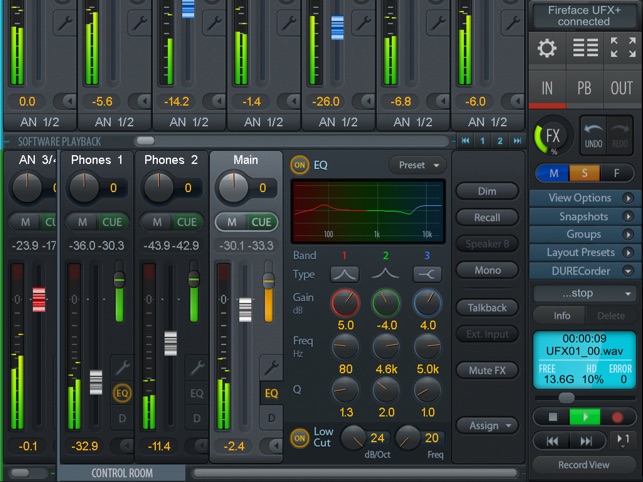Toggle the EQ ON switch
Image resolution: width=643 pixels, height=482 pixels.
pos(299,165)
